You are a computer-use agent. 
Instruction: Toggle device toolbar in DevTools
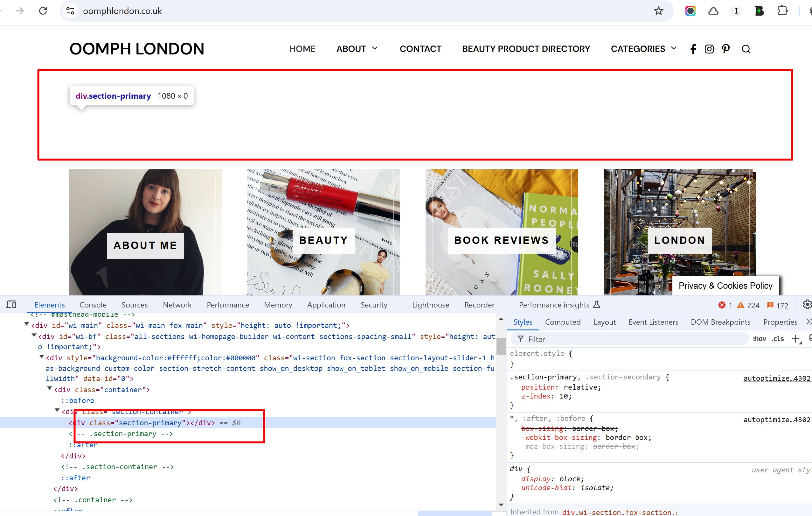point(11,305)
